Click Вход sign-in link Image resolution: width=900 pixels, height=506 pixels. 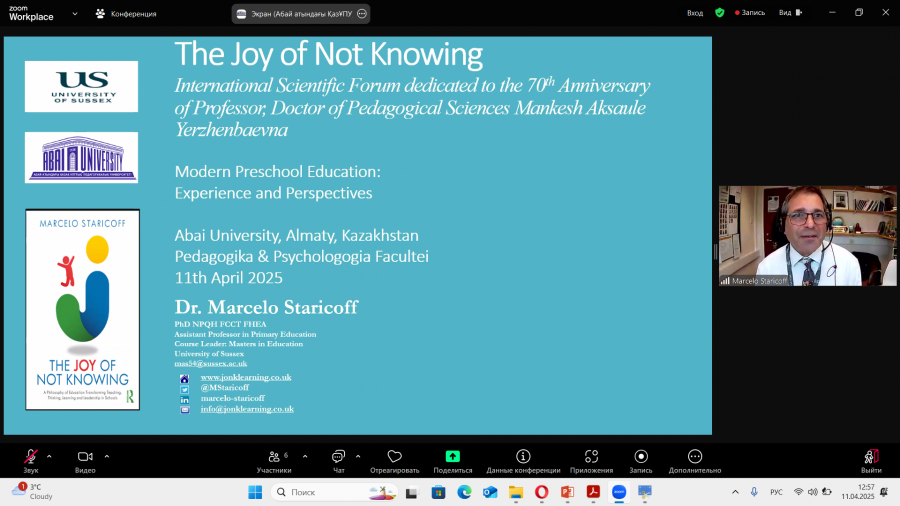pyautogui.click(x=695, y=13)
